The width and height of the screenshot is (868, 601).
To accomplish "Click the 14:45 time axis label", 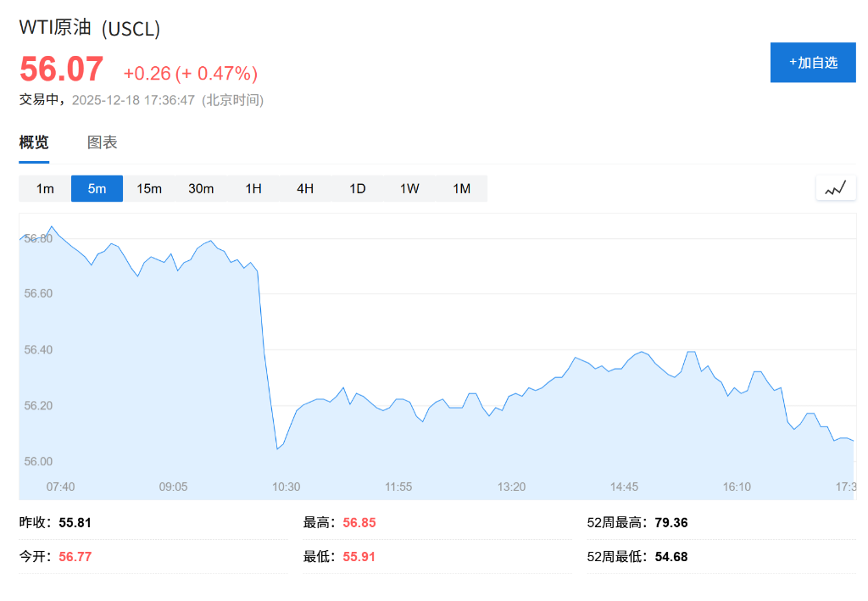I will click(624, 487).
